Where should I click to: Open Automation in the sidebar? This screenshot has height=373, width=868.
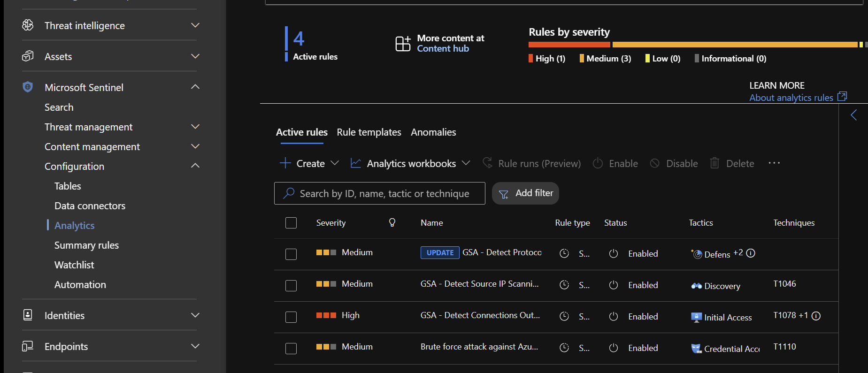(x=80, y=285)
